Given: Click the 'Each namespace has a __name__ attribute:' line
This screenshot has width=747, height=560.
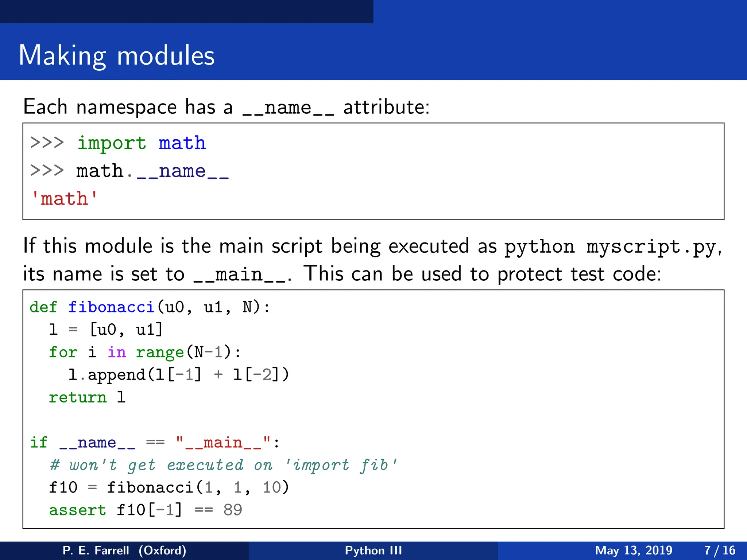Looking at the screenshot, I should tap(227, 107).
